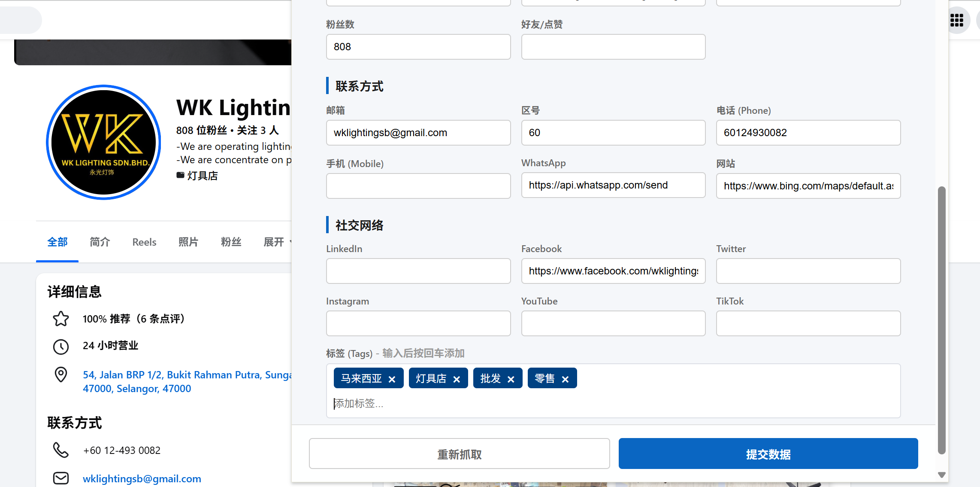
Task: Click the Facebook URL input
Action: point(613,271)
